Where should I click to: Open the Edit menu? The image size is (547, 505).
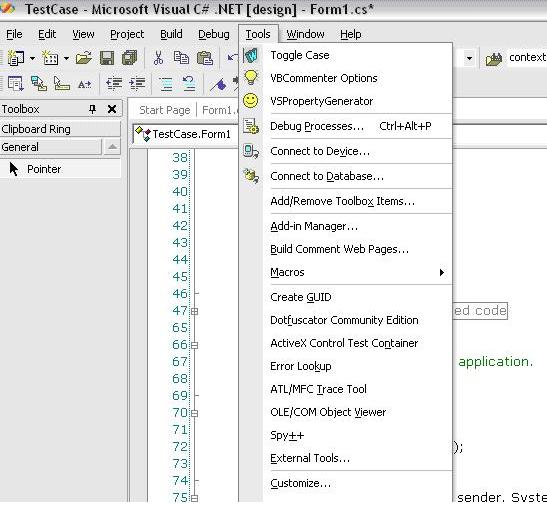coord(47,34)
